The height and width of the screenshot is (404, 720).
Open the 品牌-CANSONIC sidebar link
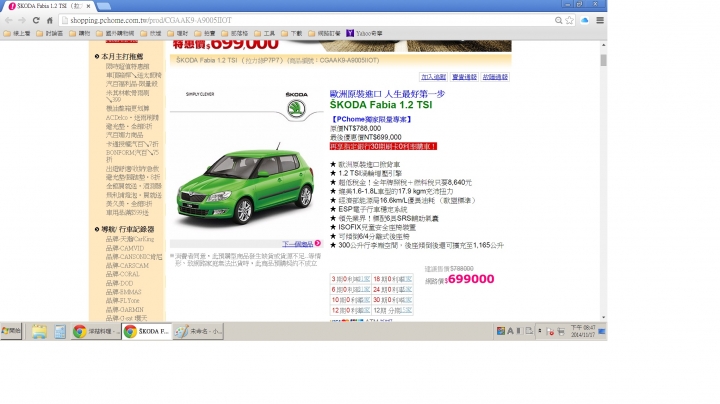(134, 257)
